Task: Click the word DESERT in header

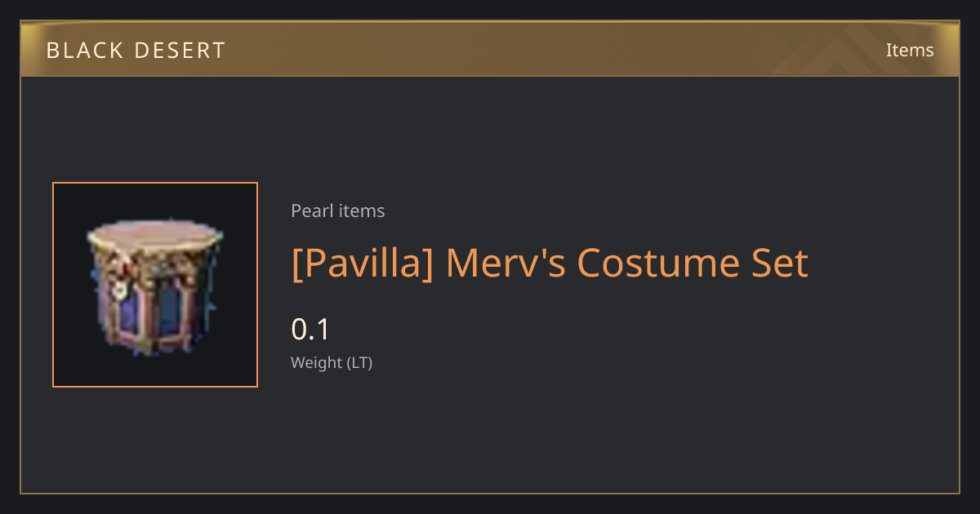Action: [x=180, y=51]
